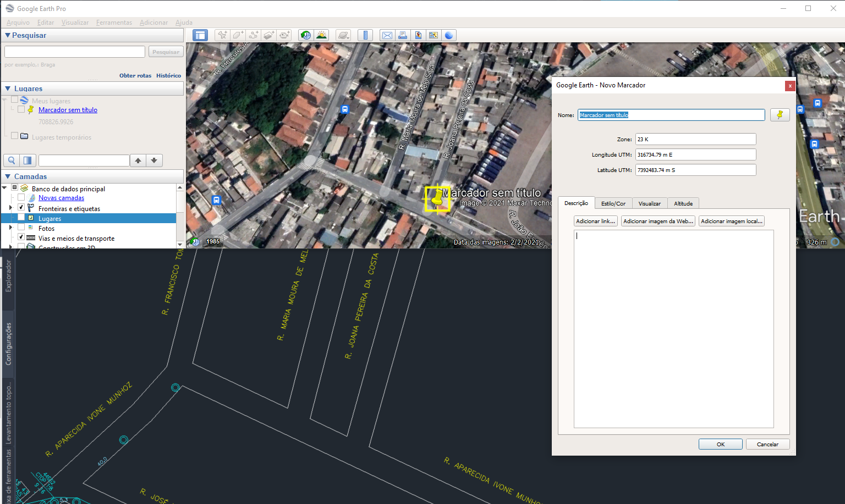Click the Record a Tour camera icon

pyautogui.click(x=284, y=35)
